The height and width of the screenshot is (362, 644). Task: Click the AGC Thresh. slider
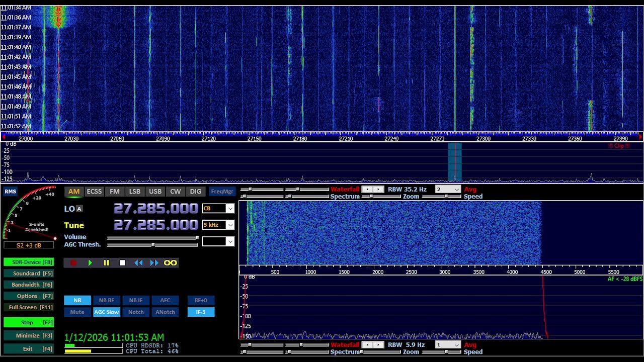153,245
